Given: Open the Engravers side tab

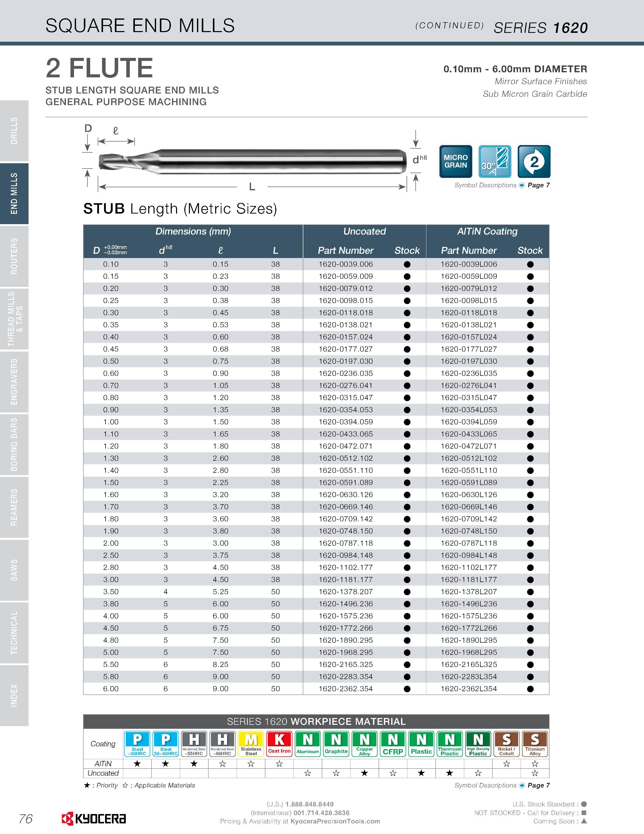Looking at the screenshot, I should pos(14,381).
